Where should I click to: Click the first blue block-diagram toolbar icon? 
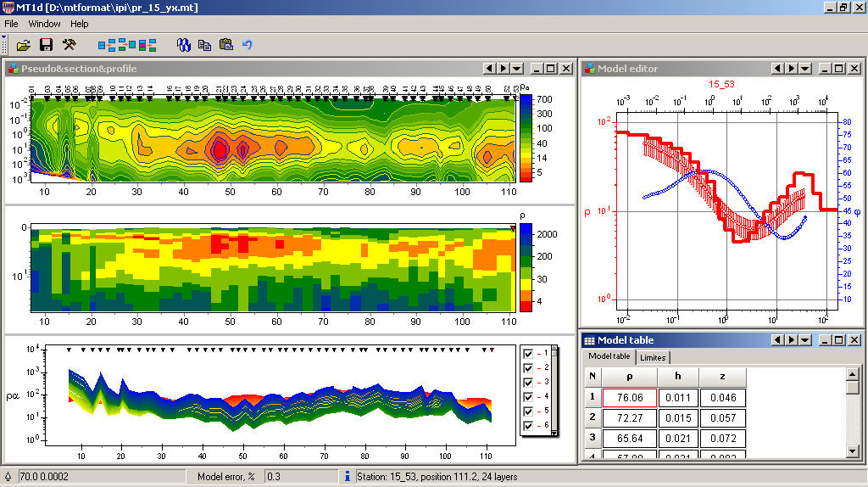[x=106, y=44]
